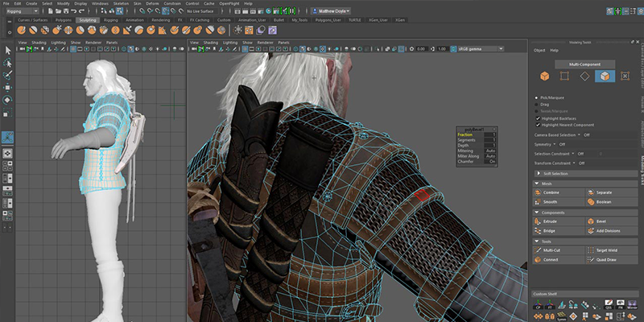
Task: Click the FT icon in Custom Shelf
Action: [x=550, y=304]
